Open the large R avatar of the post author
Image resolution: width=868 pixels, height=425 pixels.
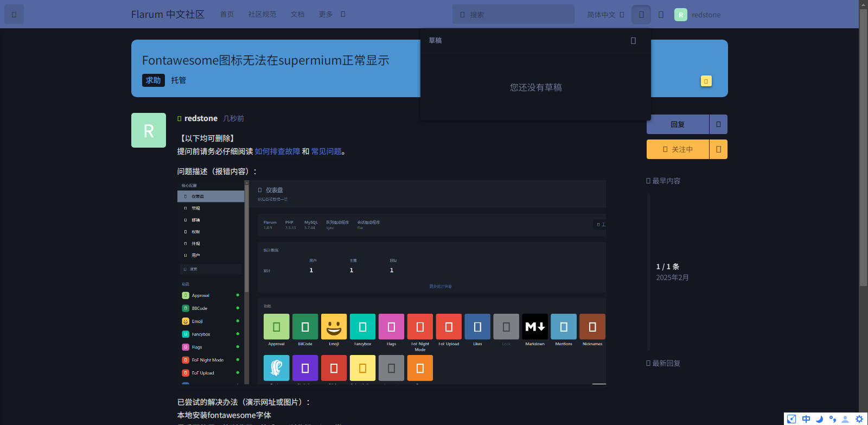149,130
